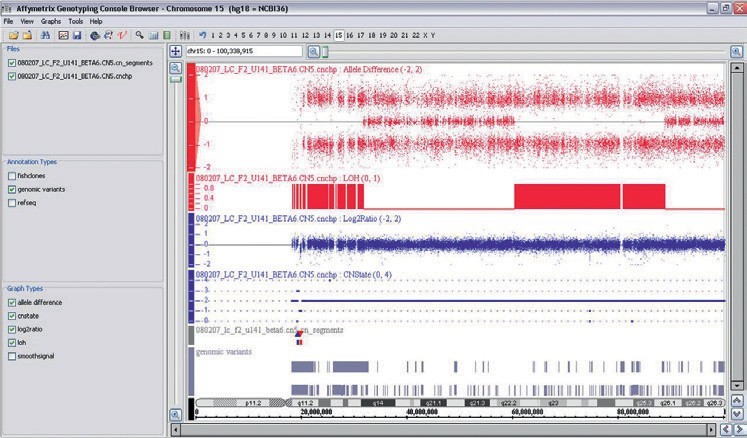Switch to chromosome Y
This screenshot has height=438, width=747.
(x=433, y=35)
